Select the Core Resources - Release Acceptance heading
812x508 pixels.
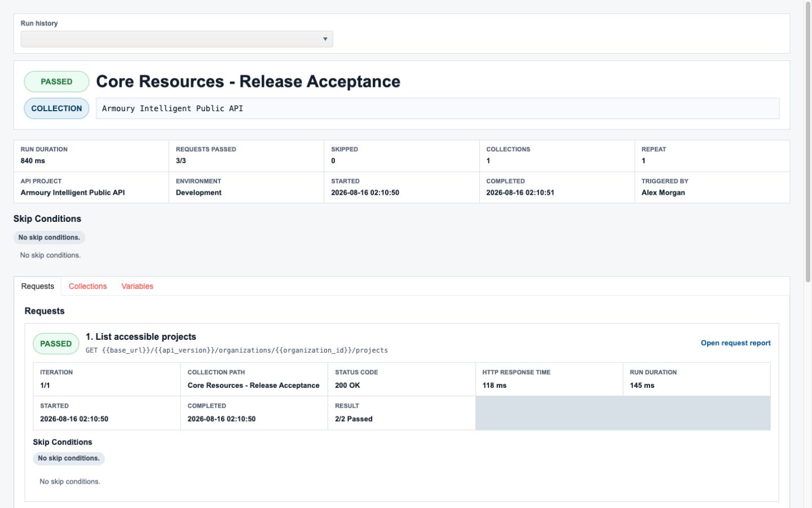[248, 81]
